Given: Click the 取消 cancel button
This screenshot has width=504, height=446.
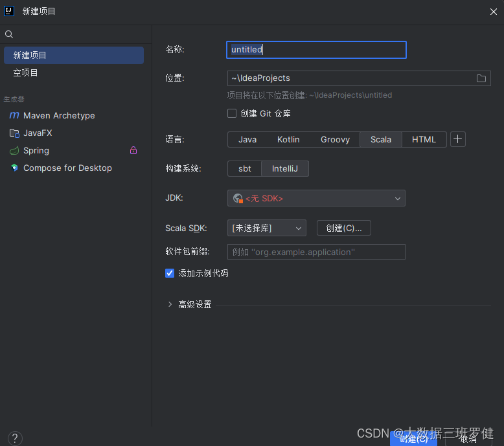Looking at the screenshot, I should coord(468,439).
